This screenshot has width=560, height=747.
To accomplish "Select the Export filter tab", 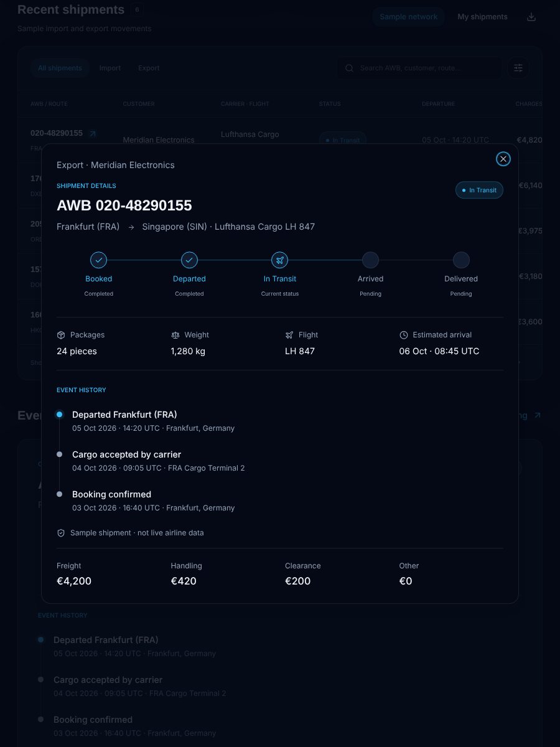I will tap(149, 68).
